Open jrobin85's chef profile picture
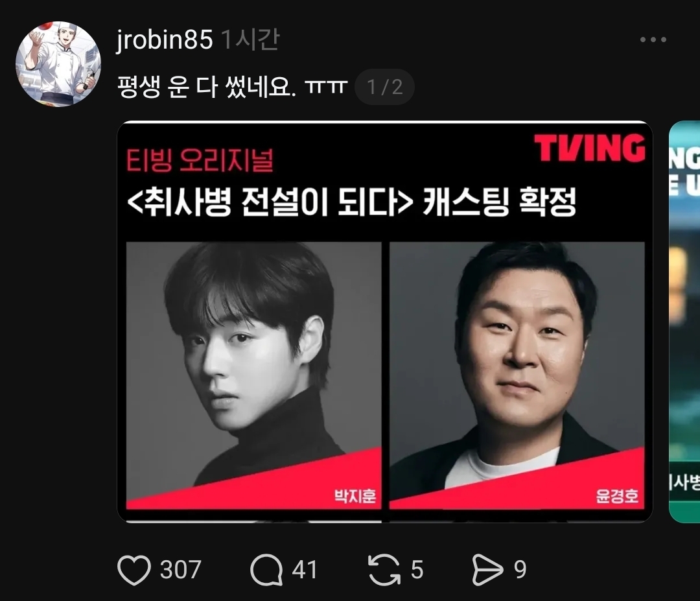 pos(58,64)
